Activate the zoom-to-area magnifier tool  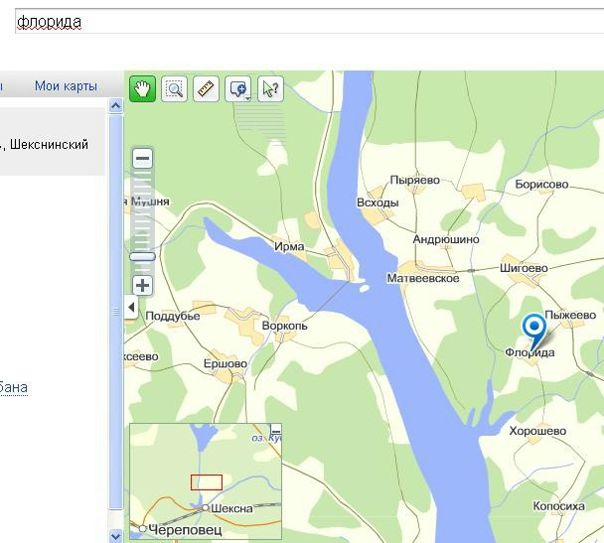tap(174, 89)
